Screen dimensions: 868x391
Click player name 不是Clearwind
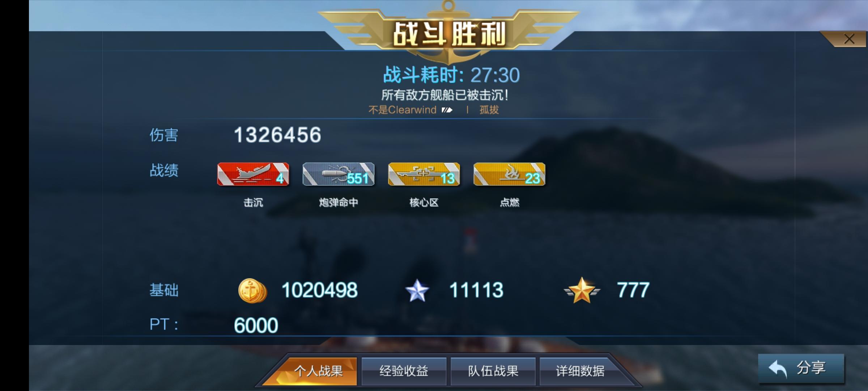[402, 110]
